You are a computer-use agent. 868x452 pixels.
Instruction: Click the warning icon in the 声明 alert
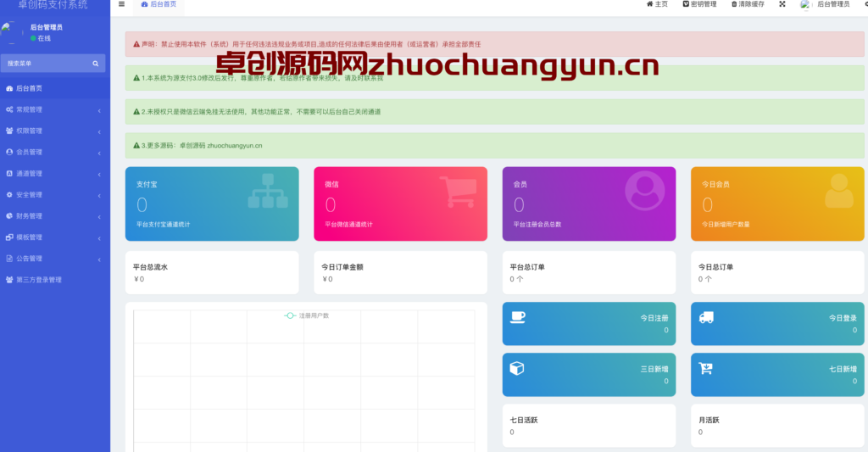(136, 44)
